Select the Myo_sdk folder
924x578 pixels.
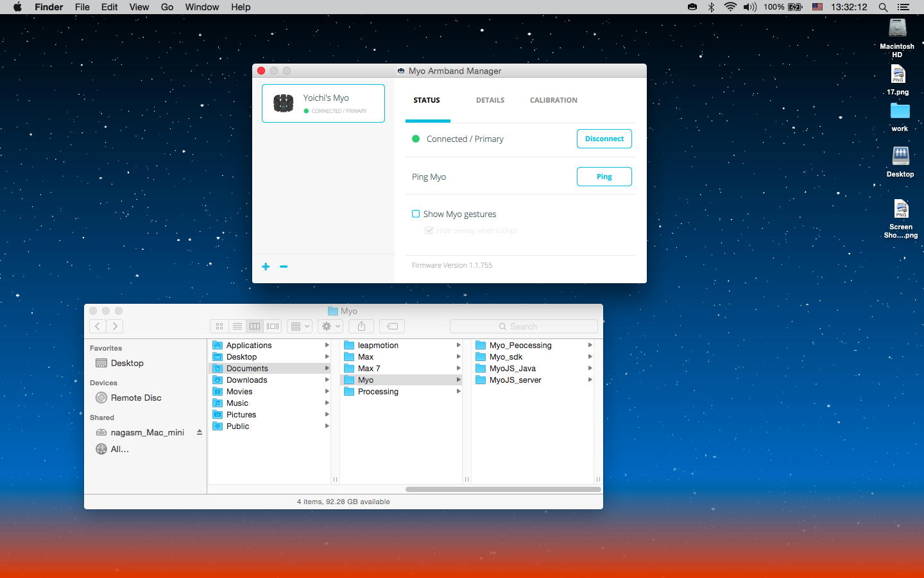[x=506, y=357]
